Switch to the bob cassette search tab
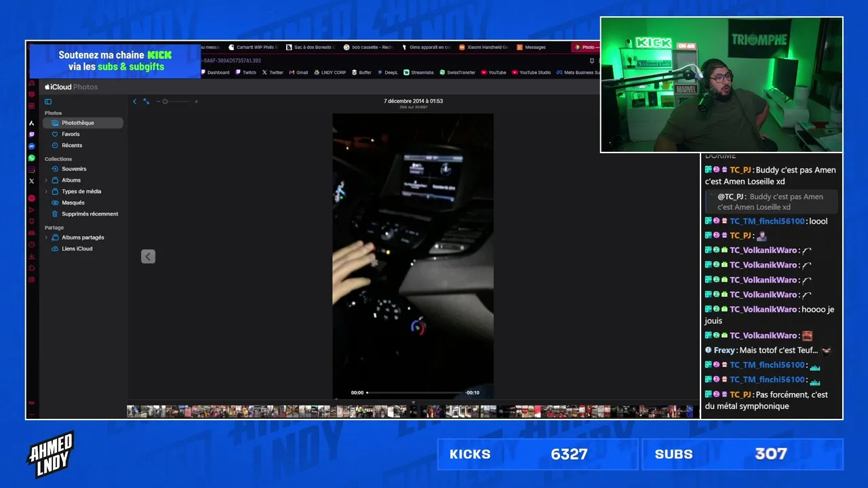This screenshot has height=488, width=868. coord(368,47)
